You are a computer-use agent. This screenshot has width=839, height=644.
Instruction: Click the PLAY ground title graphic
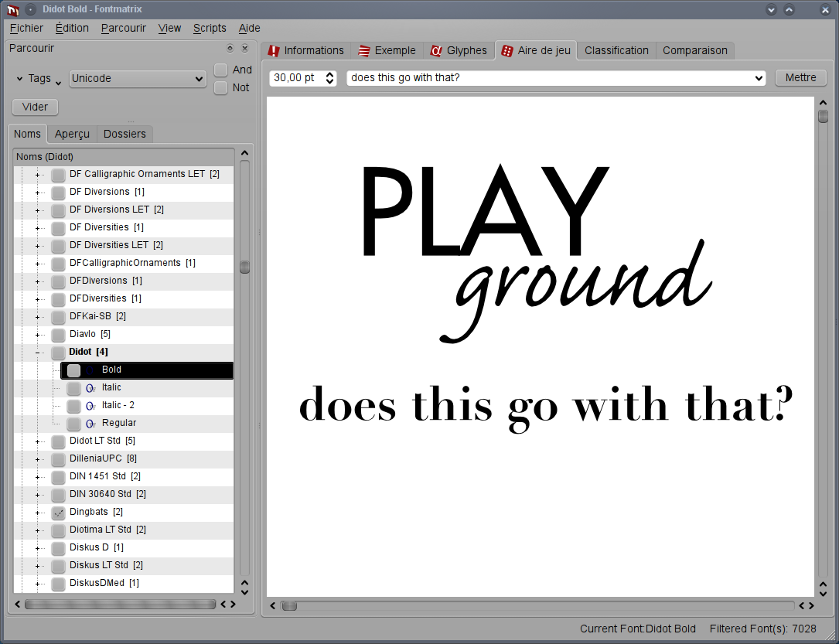(537, 253)
